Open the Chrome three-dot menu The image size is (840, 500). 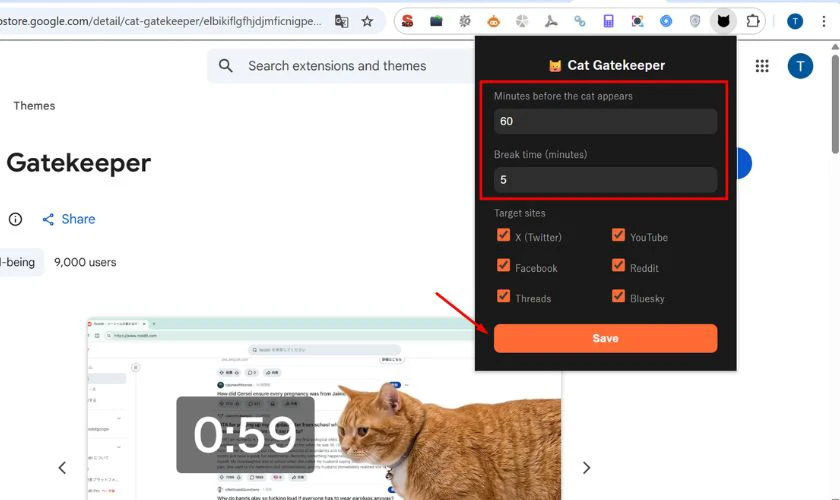pos(824,21)
